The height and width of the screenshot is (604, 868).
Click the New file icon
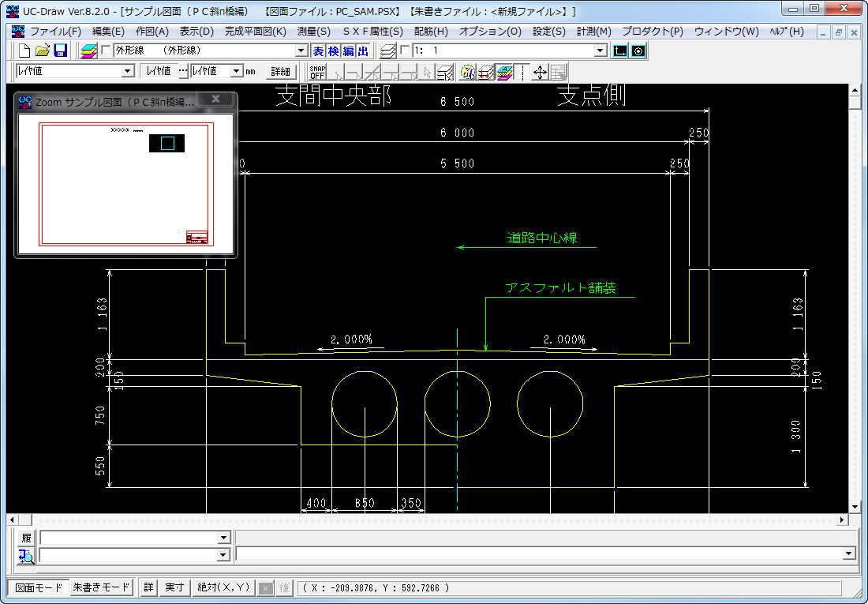point(24,51)
